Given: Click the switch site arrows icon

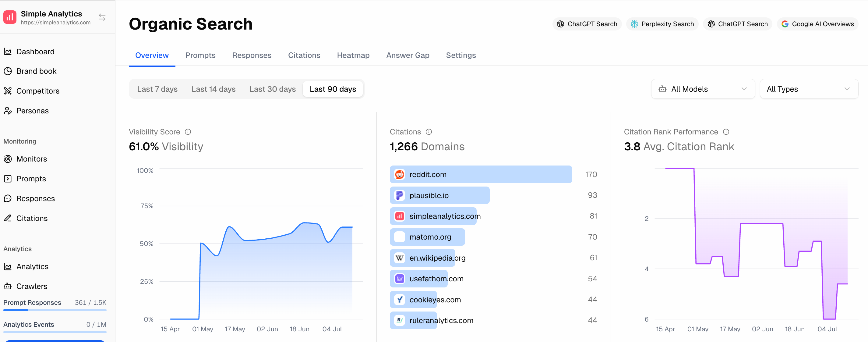Looking at the screenshot, I should (x=102, y=17).
